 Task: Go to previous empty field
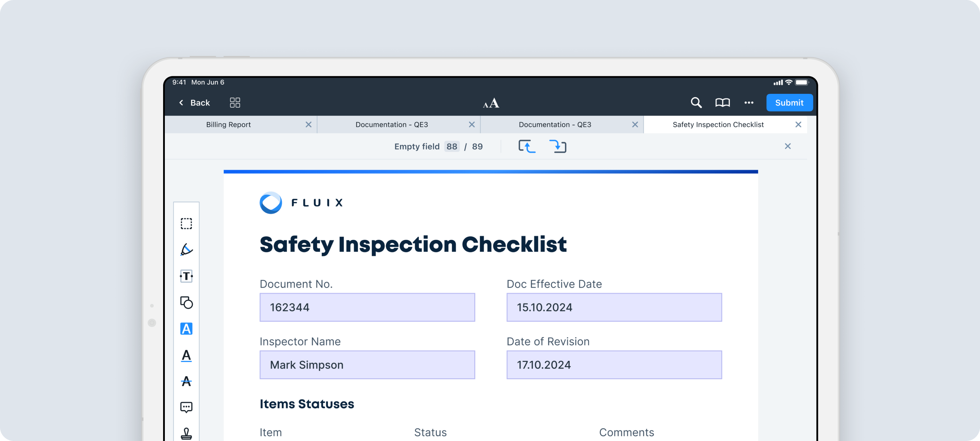click(527, 147)
